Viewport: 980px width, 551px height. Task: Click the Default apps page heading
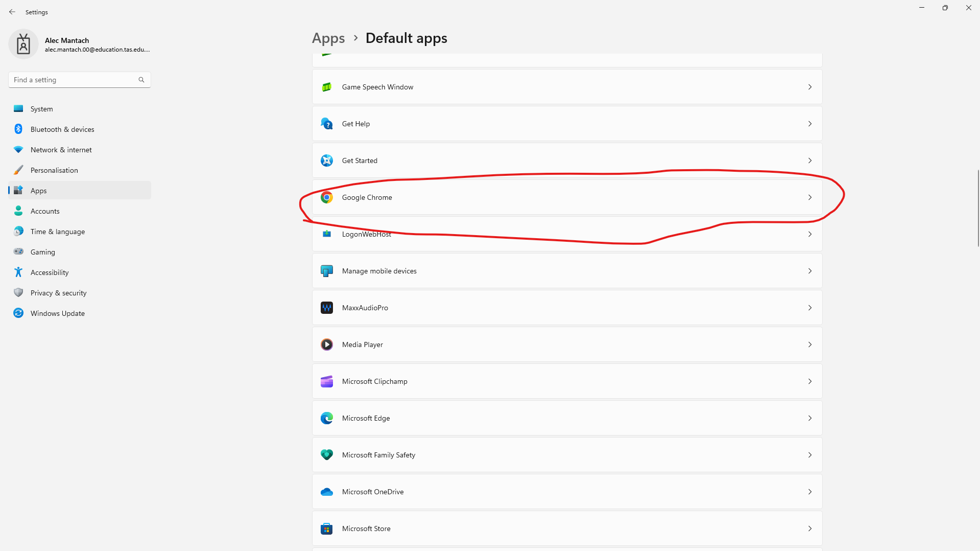pos(407,38)
